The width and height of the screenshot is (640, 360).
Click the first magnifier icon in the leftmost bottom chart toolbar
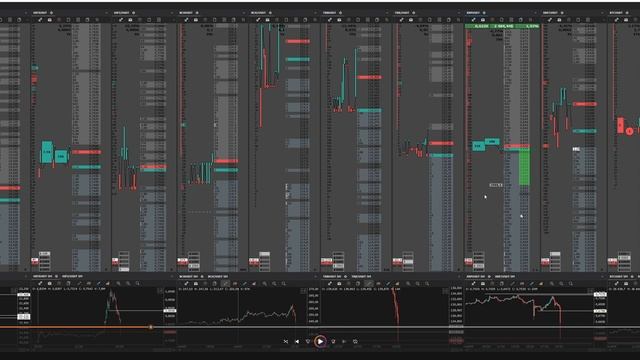[x=118, y=283]
